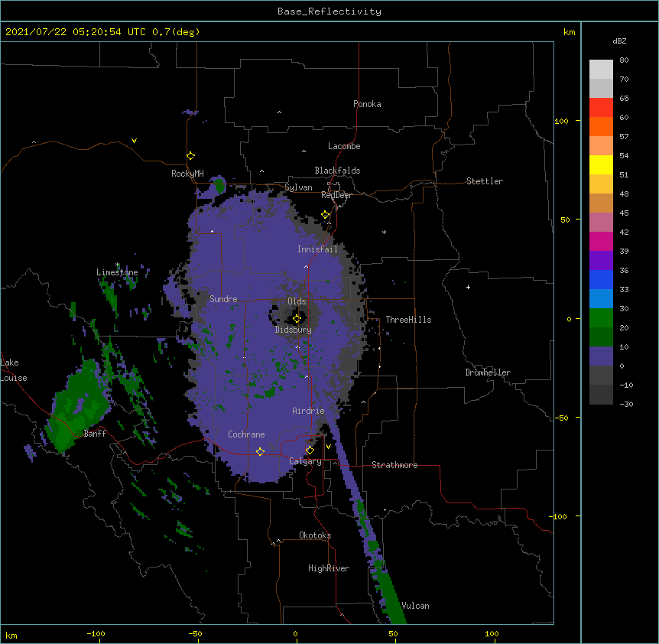Click the Cochrane label
This screenshot has width=659, height=644.
point(246,434)
